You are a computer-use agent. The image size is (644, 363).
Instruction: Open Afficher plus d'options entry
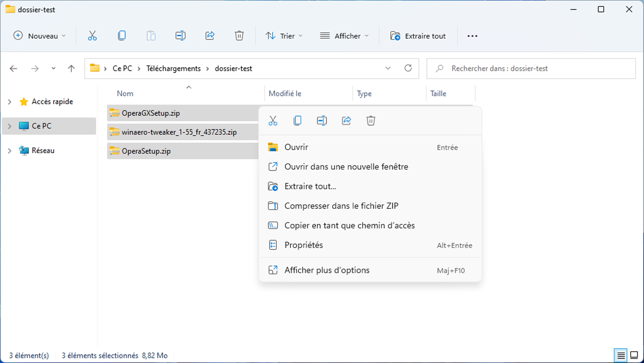click(327, 270)
